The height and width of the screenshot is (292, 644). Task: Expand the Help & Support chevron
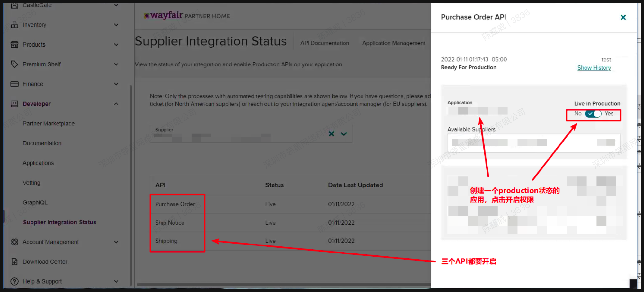pyautogui.click(x=116, y=281)
